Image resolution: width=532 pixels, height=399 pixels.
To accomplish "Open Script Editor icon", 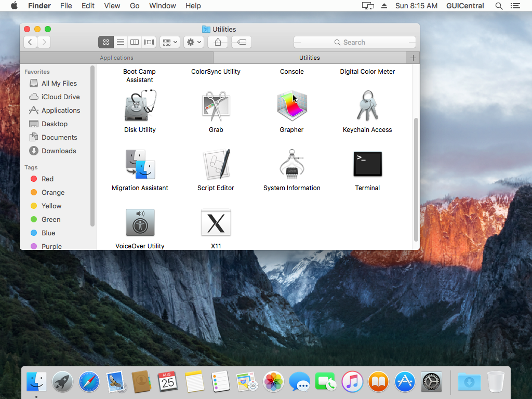I will pyautogui.click(x=216, y=164).
